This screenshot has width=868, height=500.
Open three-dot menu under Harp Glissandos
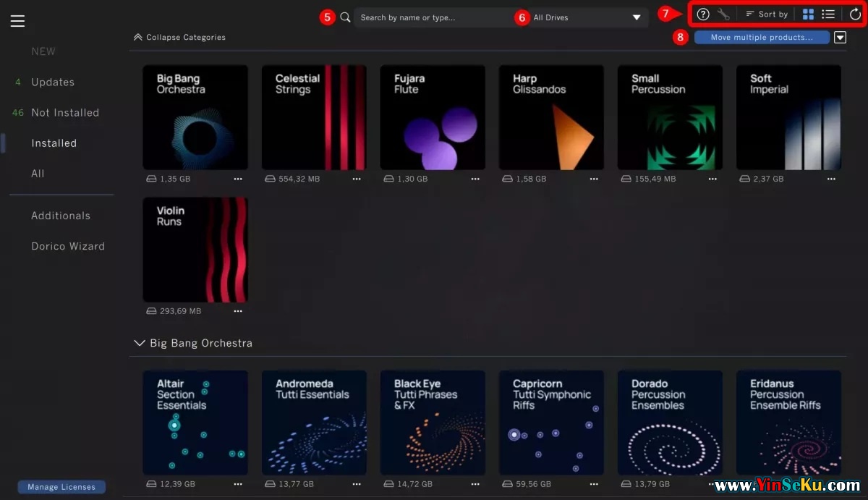pyautogui.click(x=594, y=179)
